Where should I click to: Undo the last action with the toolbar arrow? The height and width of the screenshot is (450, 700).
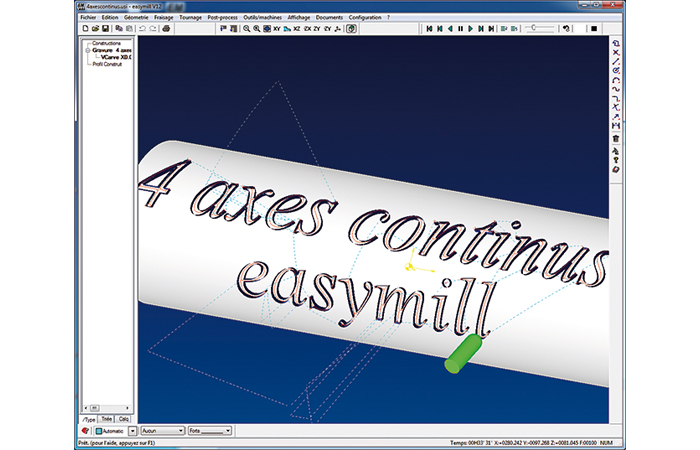click(142, 29)
